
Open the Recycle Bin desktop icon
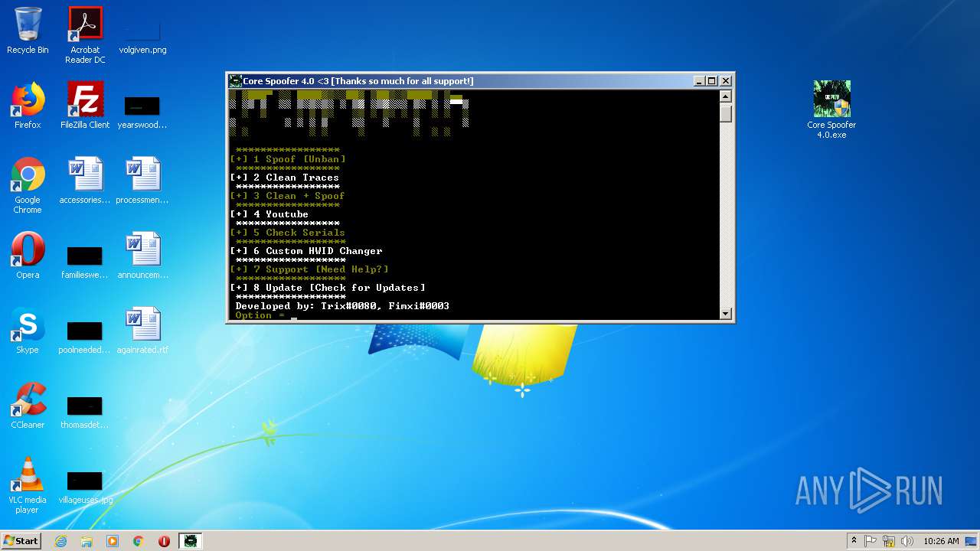coord(28,31)
